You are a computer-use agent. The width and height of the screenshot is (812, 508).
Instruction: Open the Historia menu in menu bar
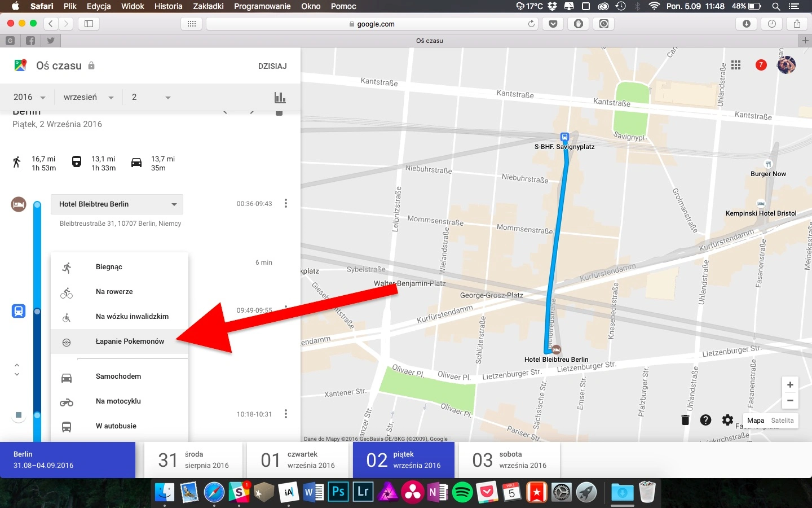pos(168,6)
